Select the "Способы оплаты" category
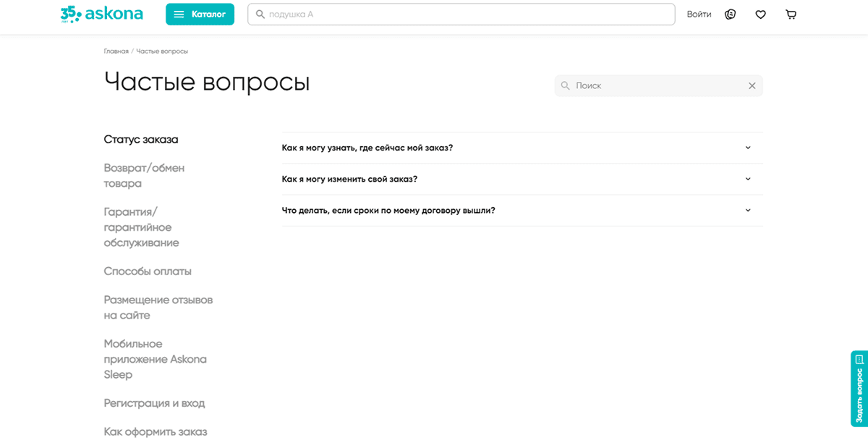Screen dimensions: 868x438 coord(148,271)
